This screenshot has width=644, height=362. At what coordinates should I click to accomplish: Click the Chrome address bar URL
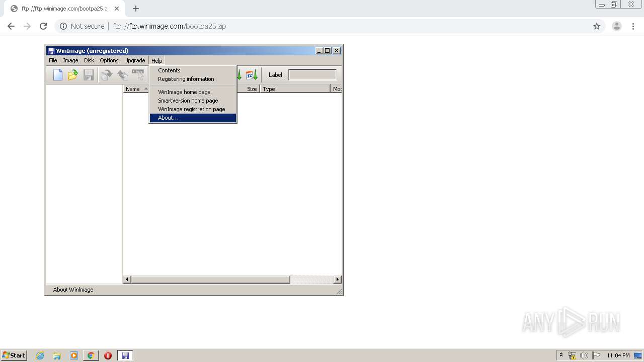coord(170,26)
